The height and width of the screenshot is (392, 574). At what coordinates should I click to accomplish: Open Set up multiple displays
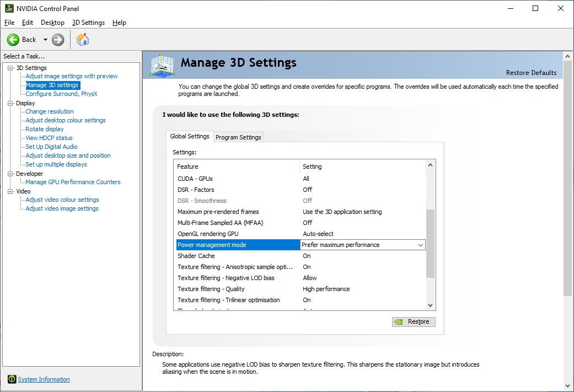pyautogui.click(x=56, y=164)
